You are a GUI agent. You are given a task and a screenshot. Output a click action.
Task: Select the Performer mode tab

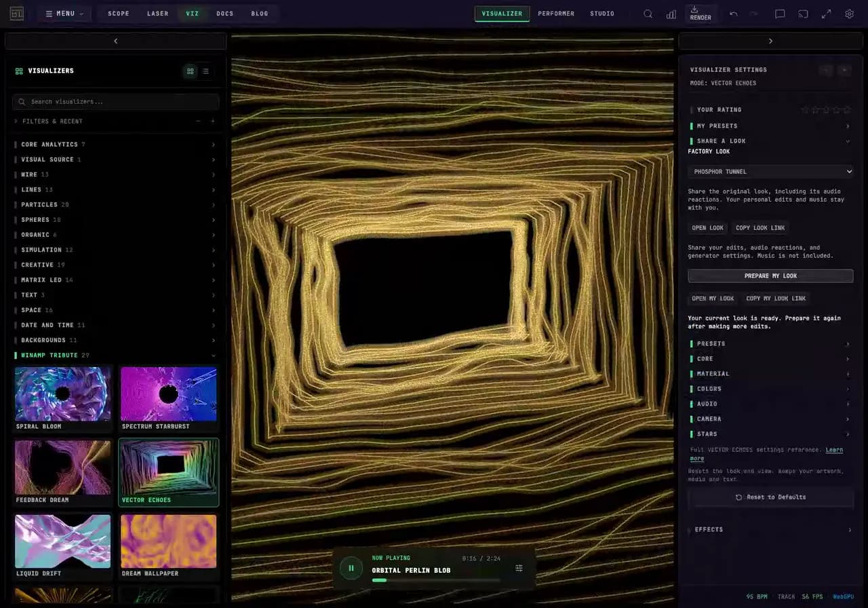pyautogui.click(x=556, y=14)
